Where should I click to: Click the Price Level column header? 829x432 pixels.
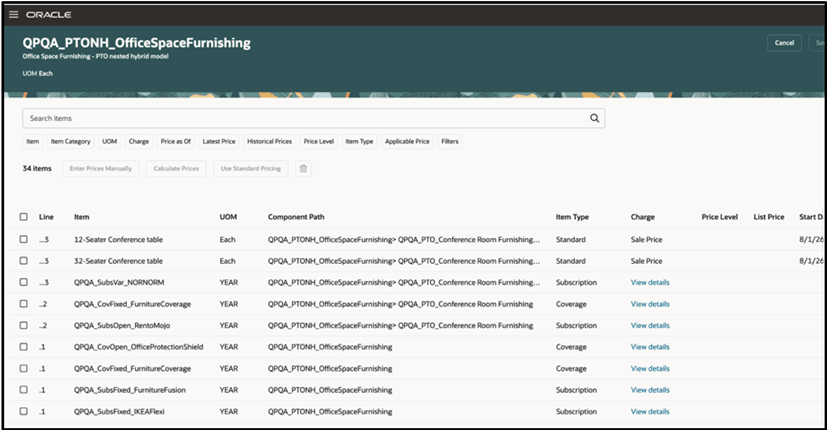pos(720,217)
